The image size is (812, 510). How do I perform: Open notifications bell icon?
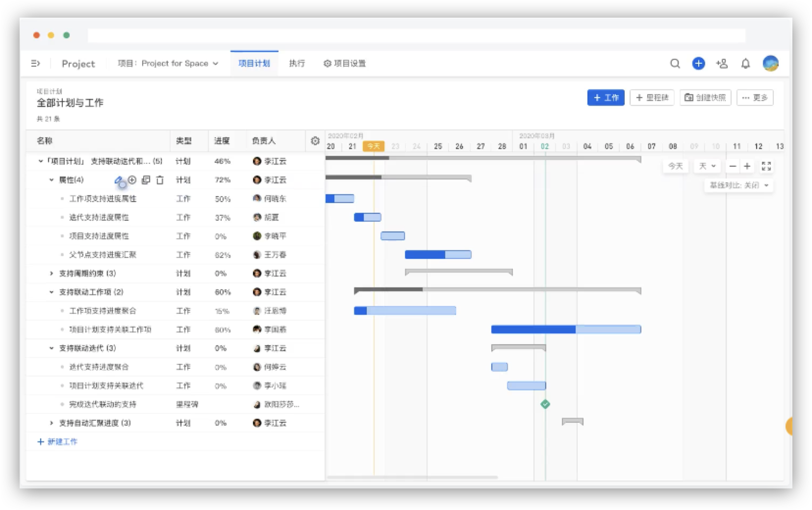click(745, 64)
